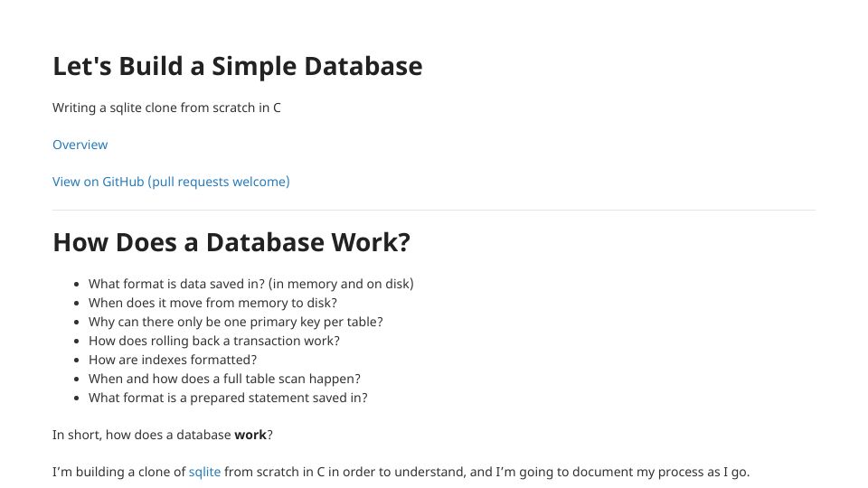
Task: Click bullet "What format is data saved in?"
Action: click(250, 284)
